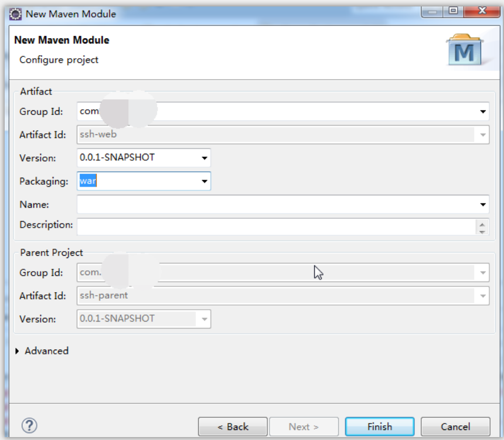Click the Parent Project Artifact Id dropdown arrow
Screen dimensions: 504x440
pos(483,296)
